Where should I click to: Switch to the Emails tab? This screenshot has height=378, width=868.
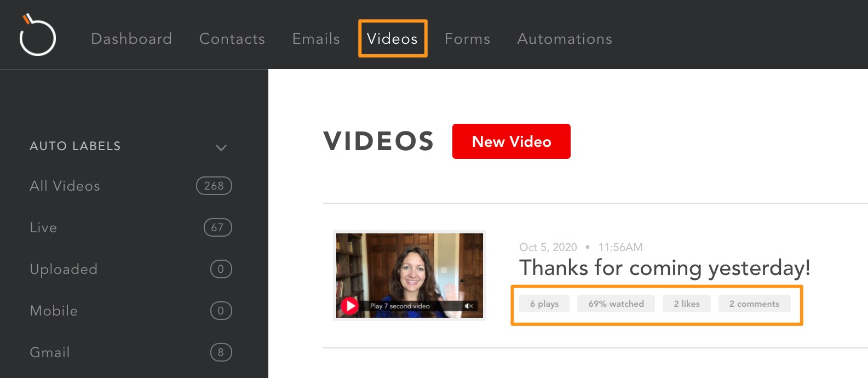pos(316,39)
